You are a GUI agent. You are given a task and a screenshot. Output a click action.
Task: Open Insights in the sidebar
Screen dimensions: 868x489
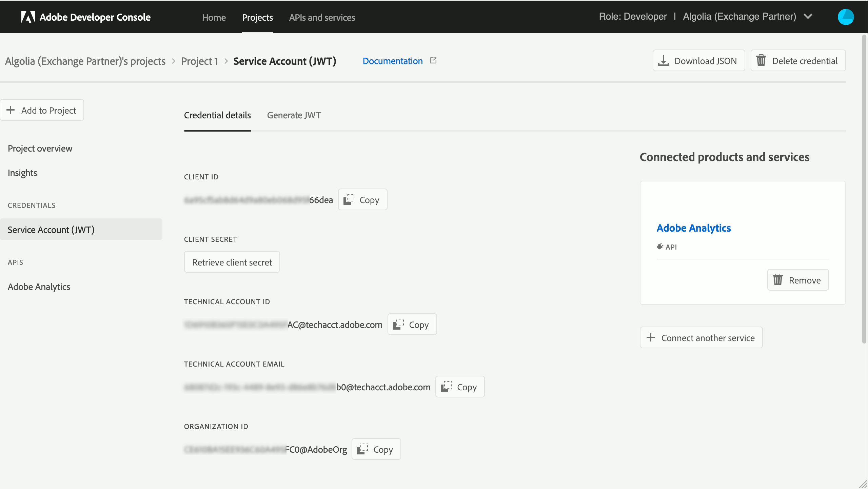22,173
